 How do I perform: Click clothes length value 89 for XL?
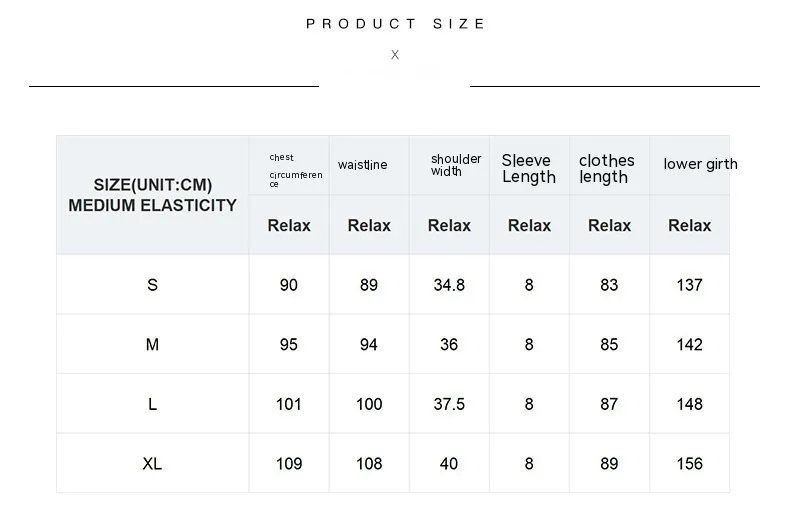tap(609, 464)
